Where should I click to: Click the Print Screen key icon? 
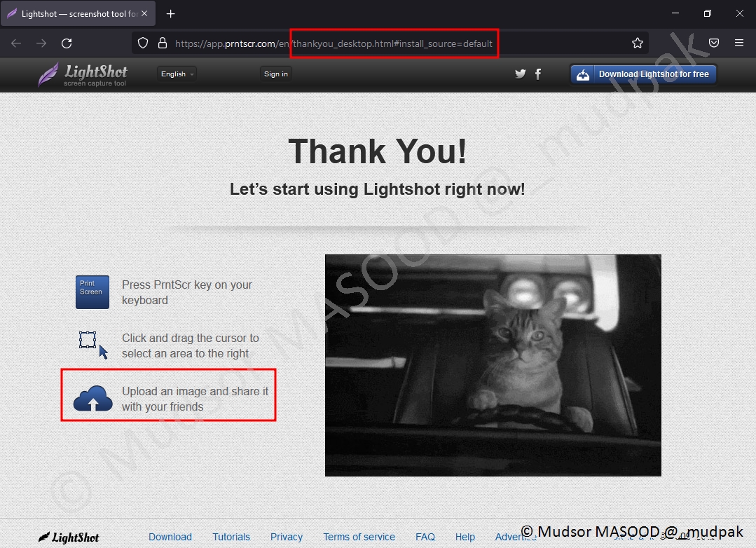(x=92, y=292)
